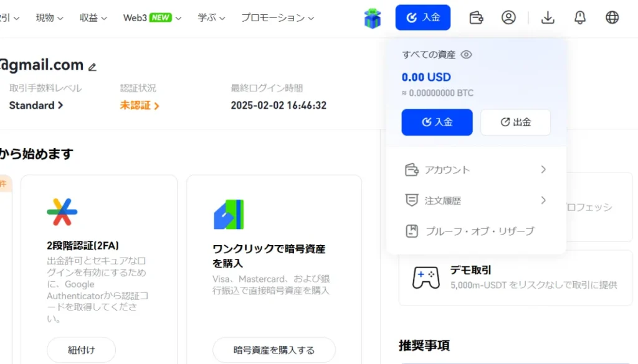The height and width of the screenshot is (364, 638).
Task: Click the 出金 button
Action: pos(514,122)
